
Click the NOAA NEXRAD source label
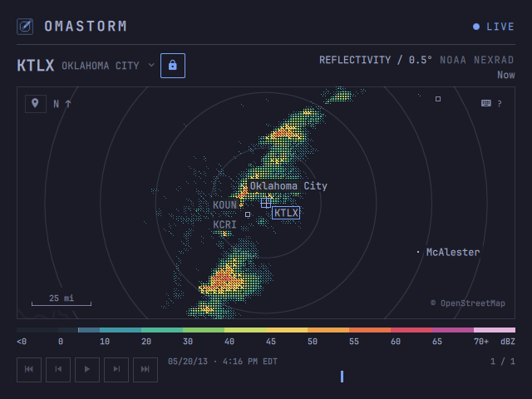coord(477,60)
